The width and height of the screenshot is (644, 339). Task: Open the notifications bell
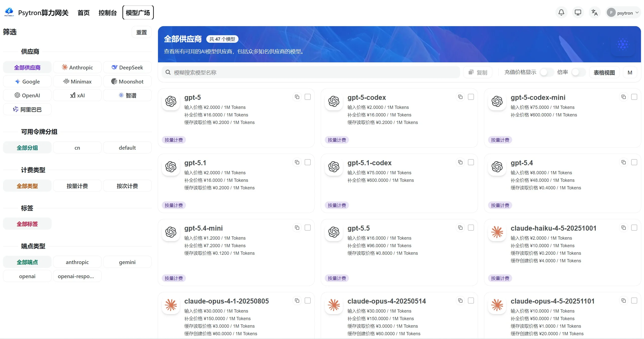[561, 13]
